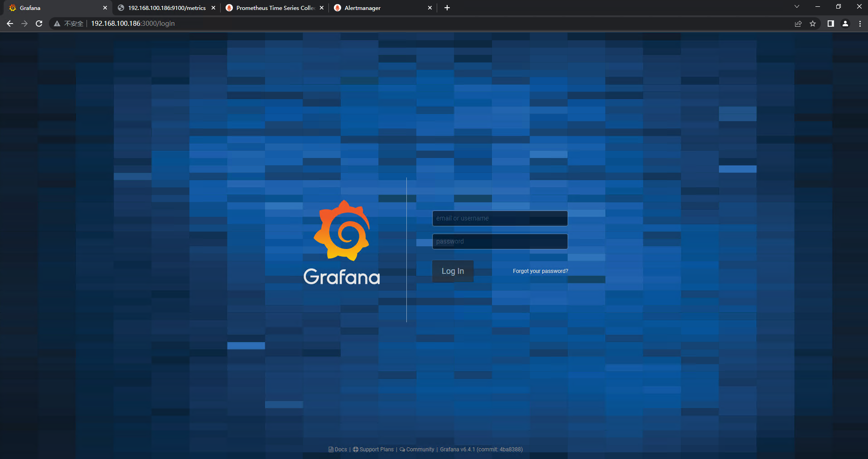Viewport: 868px width, 459px height.
Task: Open a new browser tab
Action: (x=447, y=8)
